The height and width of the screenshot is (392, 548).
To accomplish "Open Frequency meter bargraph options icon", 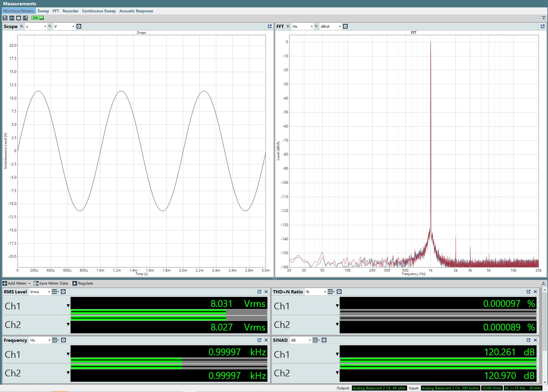I will 56,340.
